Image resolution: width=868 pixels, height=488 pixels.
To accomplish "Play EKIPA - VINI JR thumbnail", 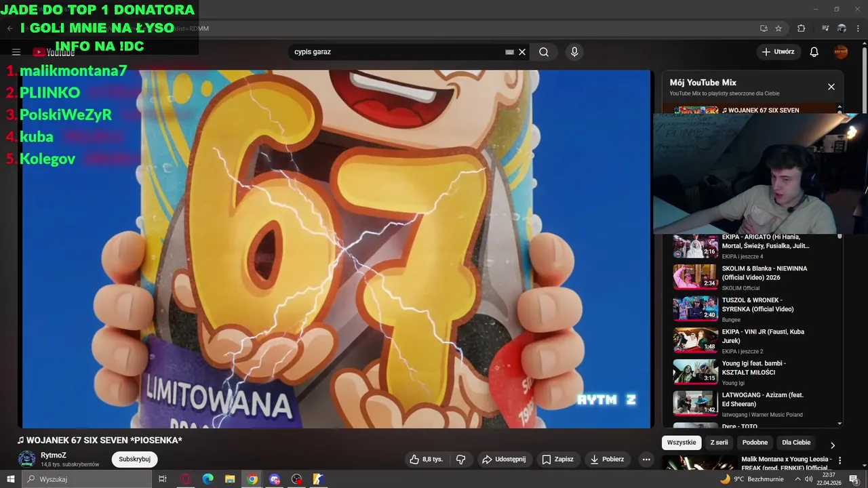I will [695, 340].
